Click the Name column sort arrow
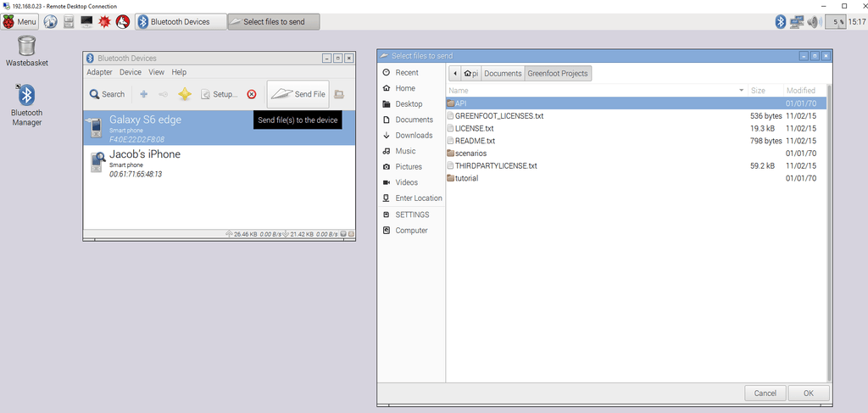Image resolution: width=868 pixels, height=413 pixels. coord(741,90)
